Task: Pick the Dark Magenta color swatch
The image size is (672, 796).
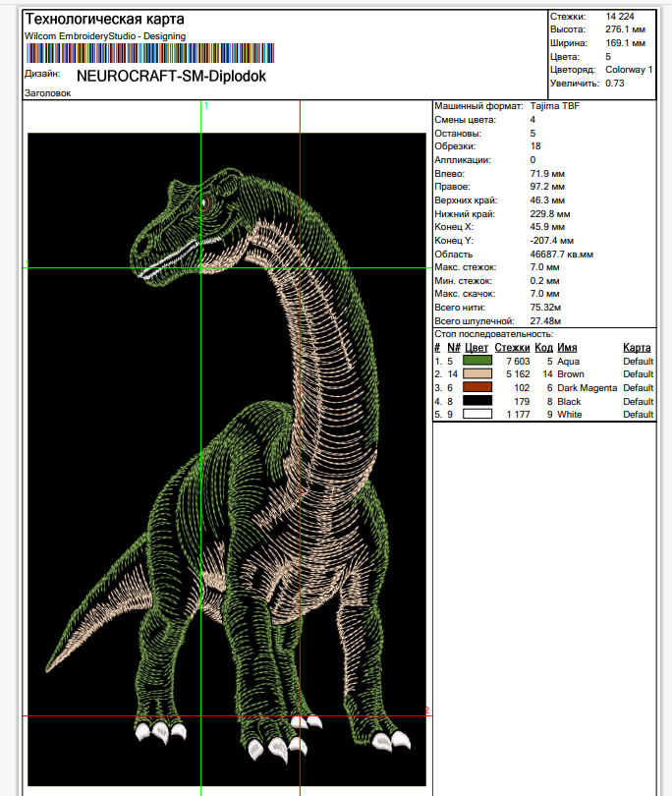Action: (x=478, y=388)
